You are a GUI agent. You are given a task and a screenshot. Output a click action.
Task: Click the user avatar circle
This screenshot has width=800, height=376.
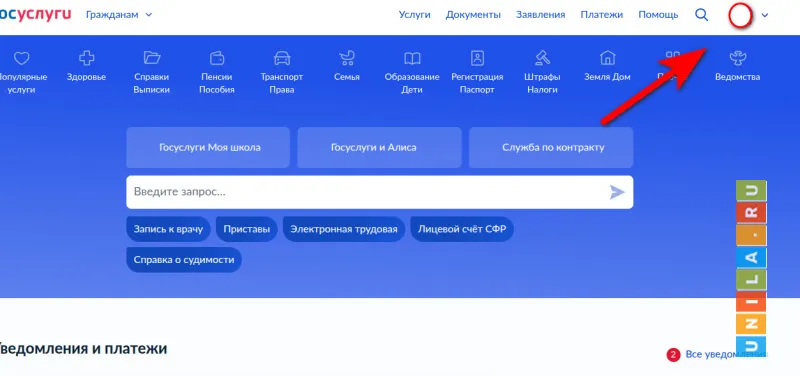(740, 15)
